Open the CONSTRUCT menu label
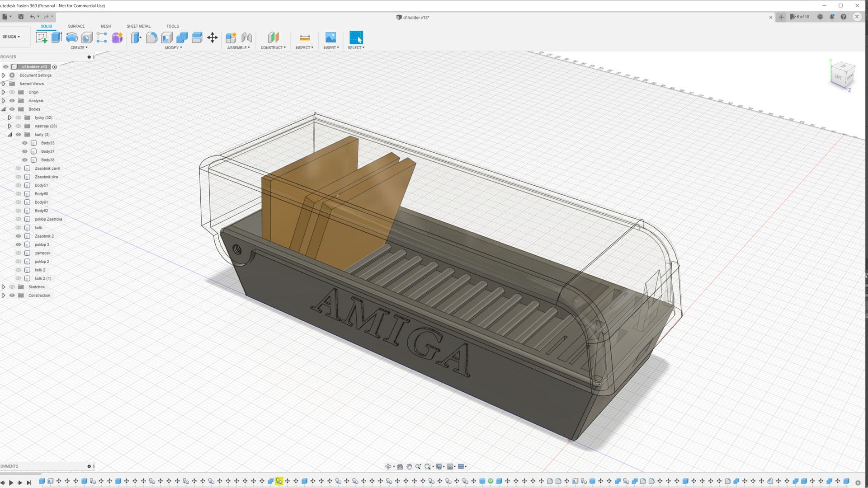 tap(273, 47)
